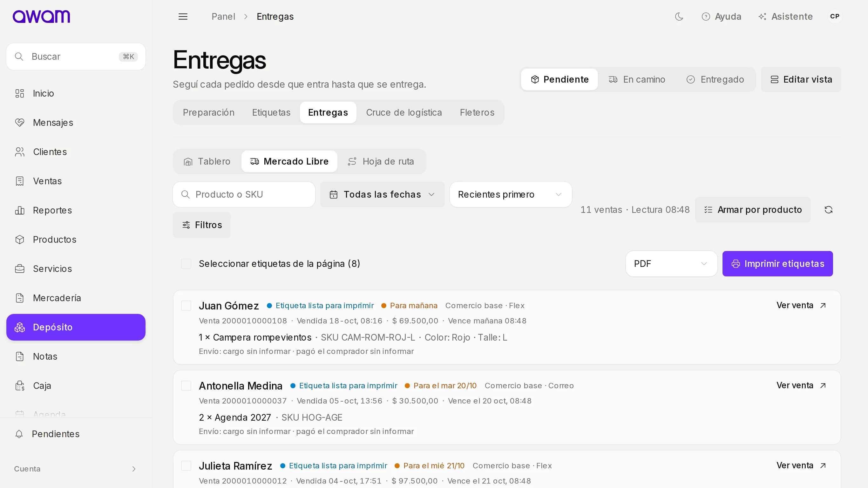Select Julieta Ramírez order checkbox

tap(186, 466)
